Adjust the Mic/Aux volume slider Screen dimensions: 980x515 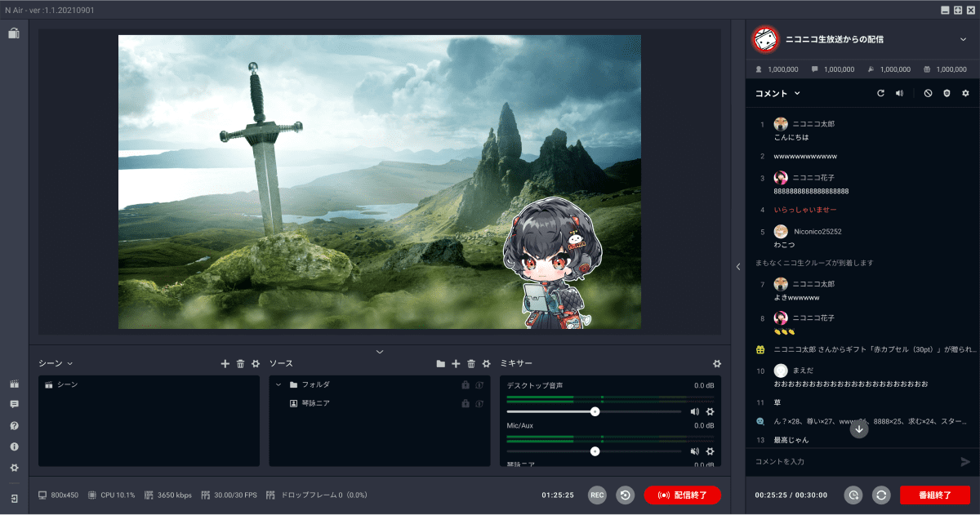595,451
